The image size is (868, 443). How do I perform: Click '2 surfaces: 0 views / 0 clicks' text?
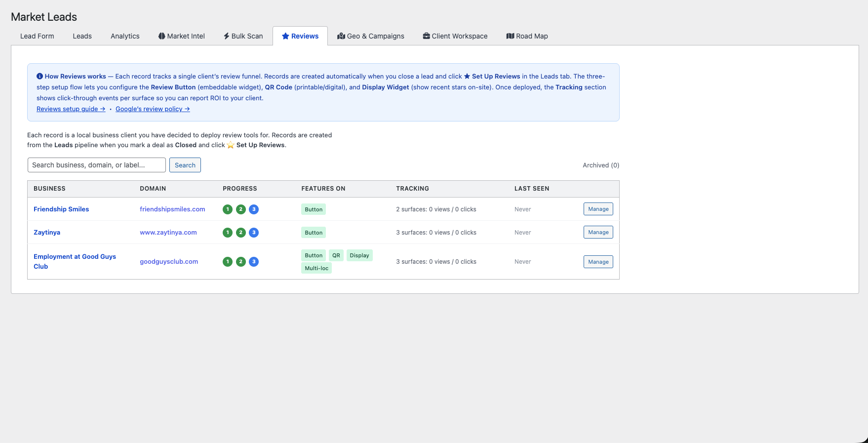(x=436, y=209)
